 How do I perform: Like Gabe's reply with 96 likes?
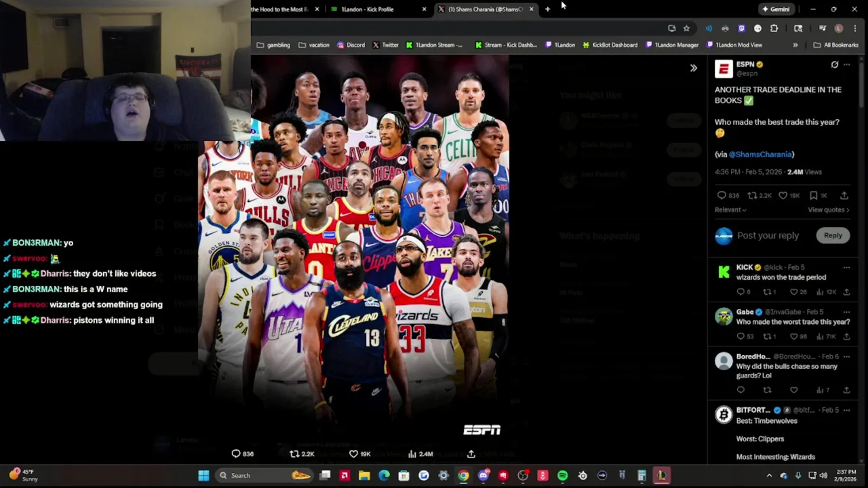[793, 336]
